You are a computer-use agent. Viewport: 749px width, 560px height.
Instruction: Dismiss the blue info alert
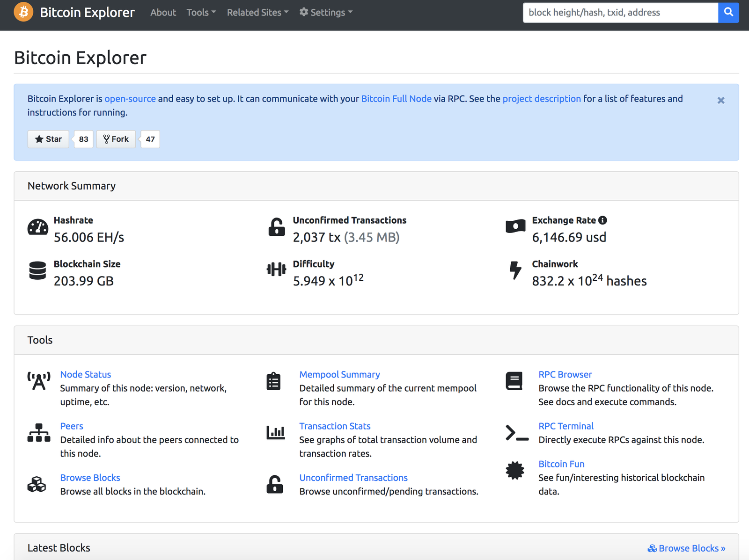pyautogui.click(x=721, y=100)
